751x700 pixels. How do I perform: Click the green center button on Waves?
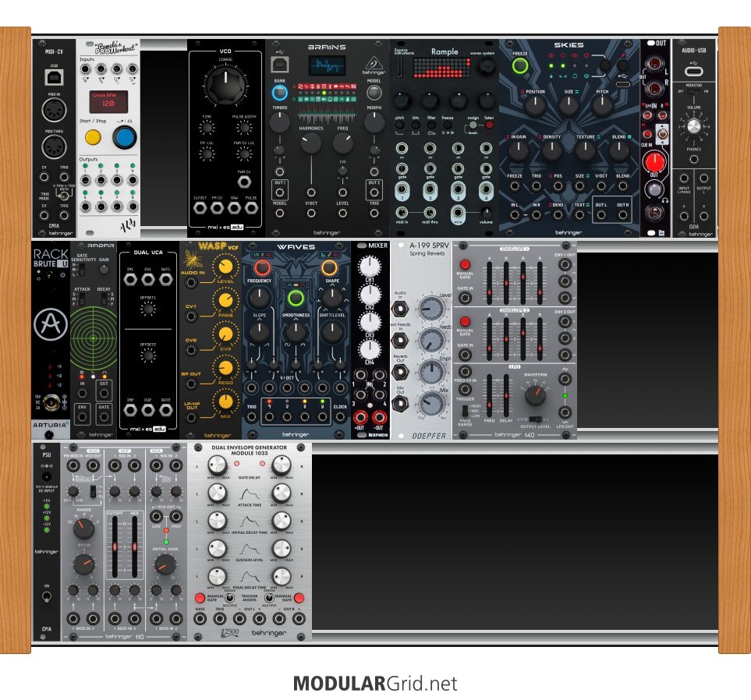[x=296, y=298]
